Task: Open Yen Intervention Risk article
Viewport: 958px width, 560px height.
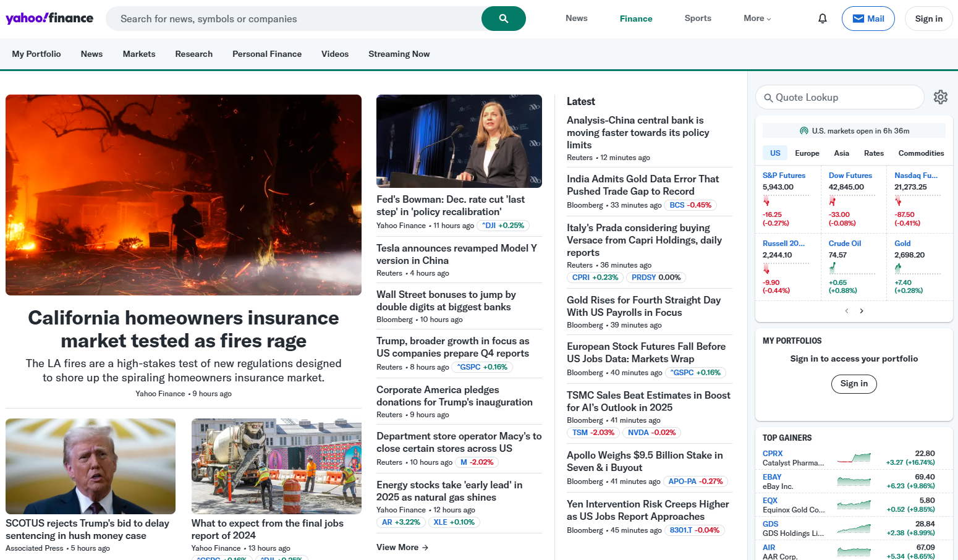Action: click(648, 511)
